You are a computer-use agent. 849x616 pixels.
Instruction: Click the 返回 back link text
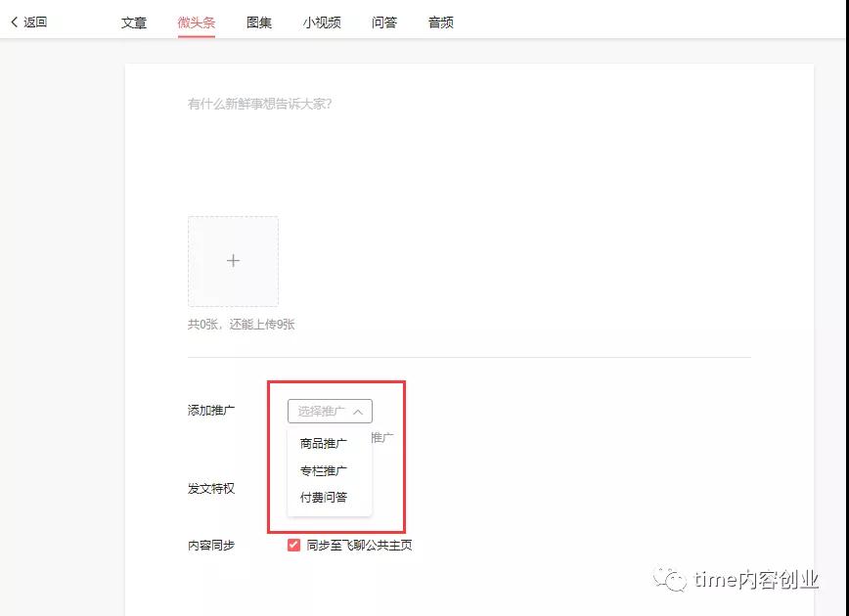[x=35, y=22]
